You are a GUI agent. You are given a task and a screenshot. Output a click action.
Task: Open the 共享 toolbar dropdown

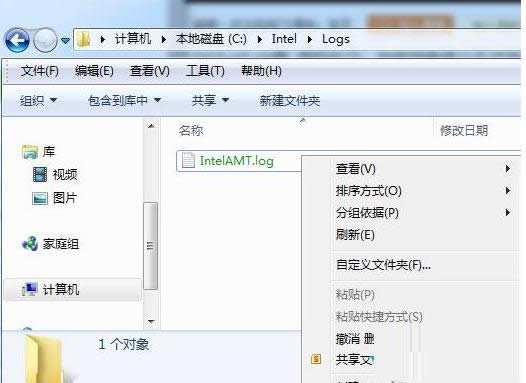point(210,100)
